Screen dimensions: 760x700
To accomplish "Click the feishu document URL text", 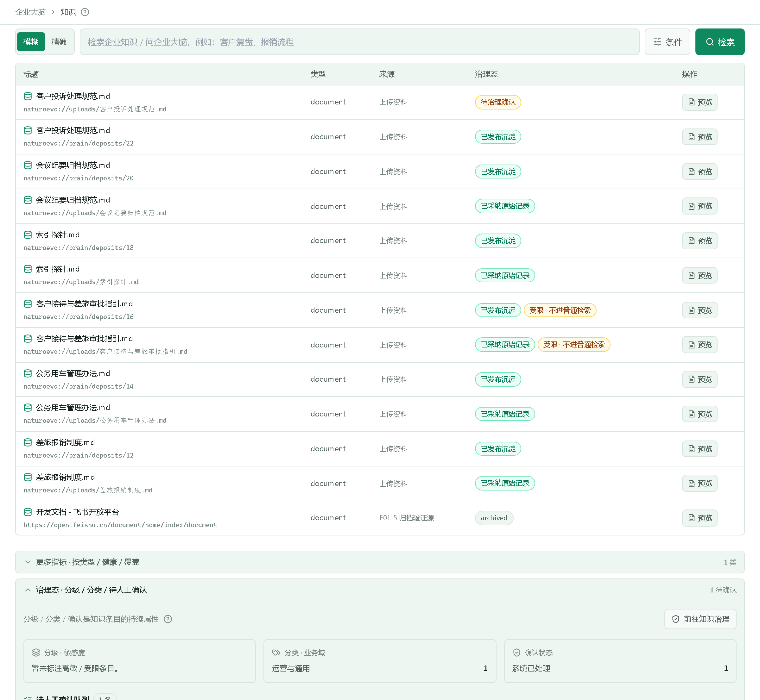I will [120, 525].
